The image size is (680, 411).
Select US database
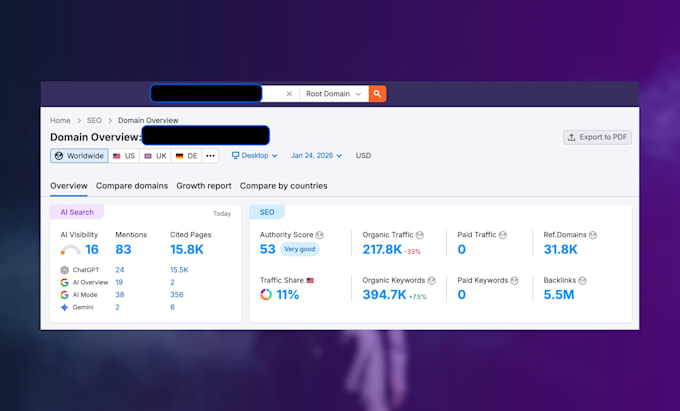pyautogui.click(x=124, y=156)
